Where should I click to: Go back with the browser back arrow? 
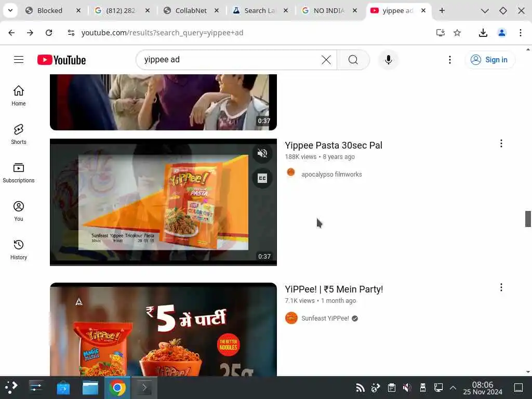11,33
